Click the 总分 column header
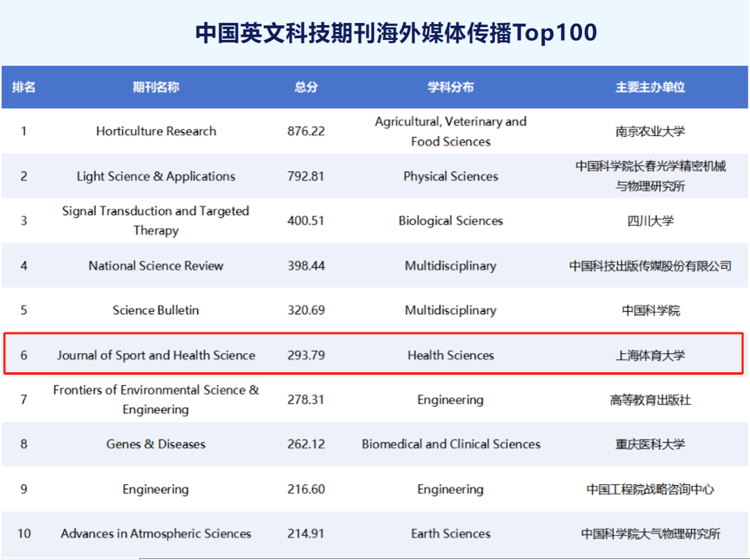 (x=306, y=87)
